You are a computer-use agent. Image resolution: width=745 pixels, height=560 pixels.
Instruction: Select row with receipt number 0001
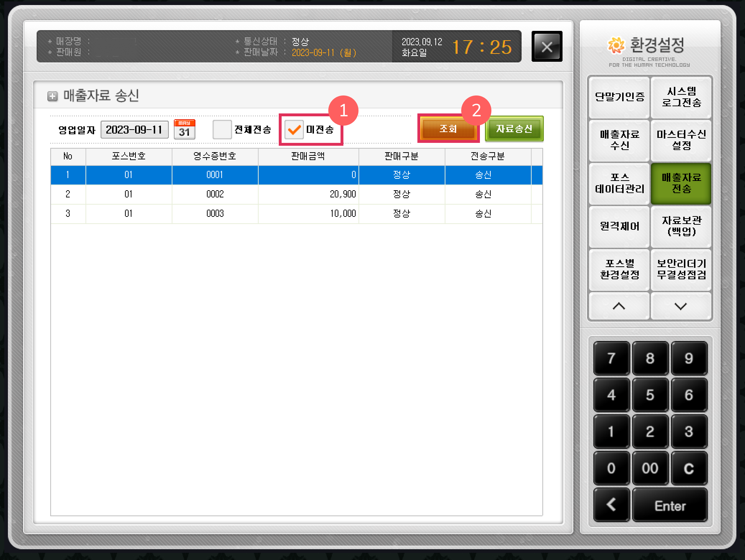click(296, 175)
